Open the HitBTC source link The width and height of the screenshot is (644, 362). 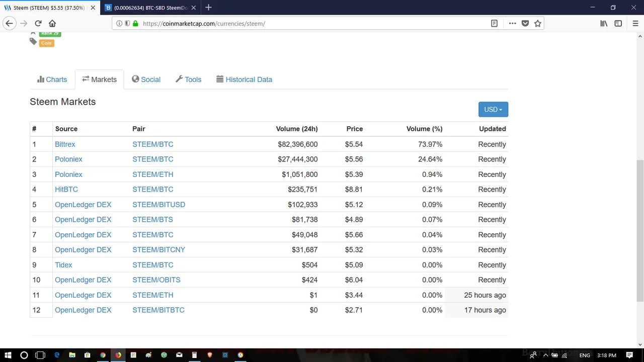(x=66, y=190)
